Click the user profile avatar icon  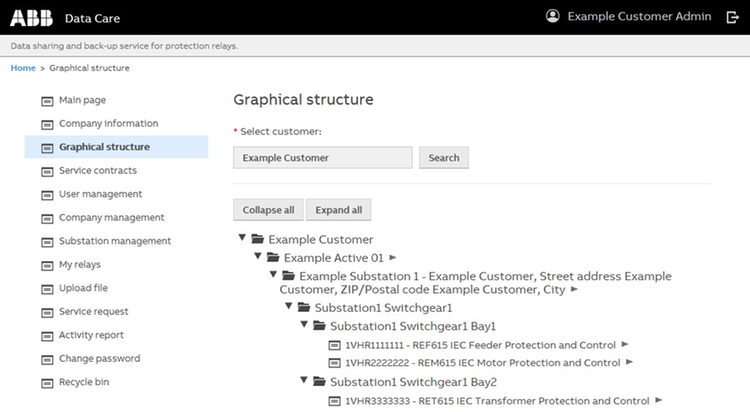point(552,16)
